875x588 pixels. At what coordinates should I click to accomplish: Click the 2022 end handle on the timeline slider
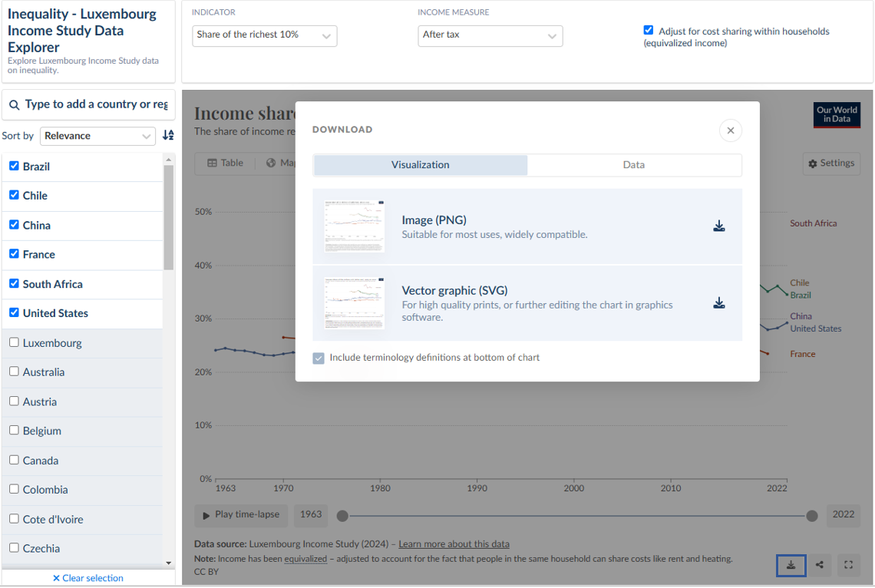[x=811, y=516]
